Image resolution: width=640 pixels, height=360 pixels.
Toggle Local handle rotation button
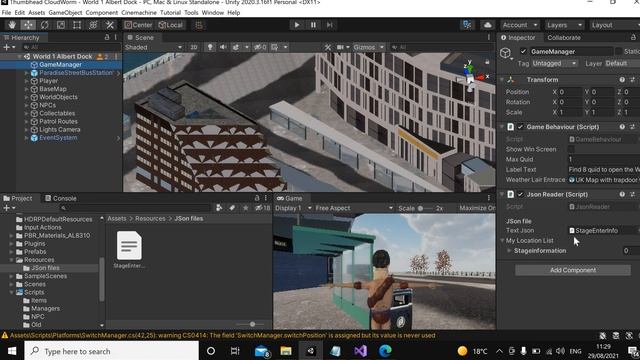coord(171,25)
